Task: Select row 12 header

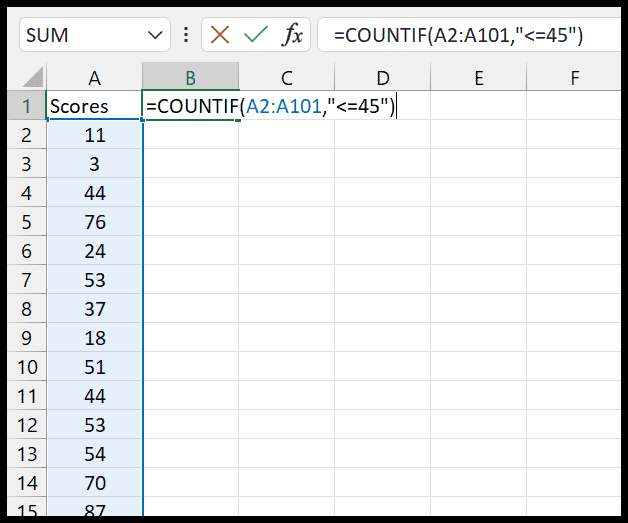Action: click(x=26, y=425)
